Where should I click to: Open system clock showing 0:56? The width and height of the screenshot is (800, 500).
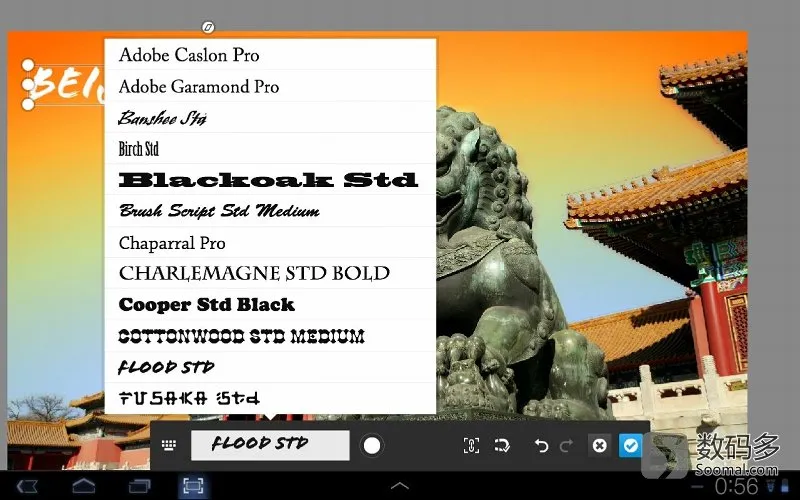736,487
